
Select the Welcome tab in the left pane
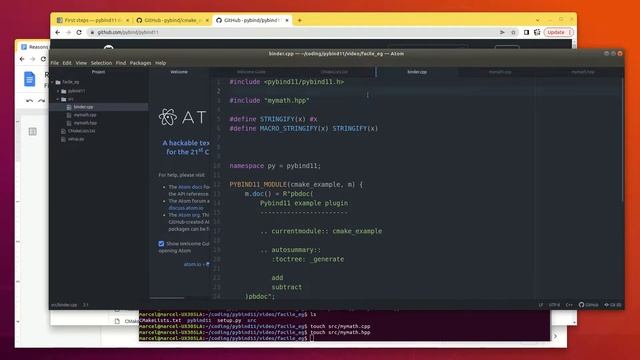click(179, 72)
